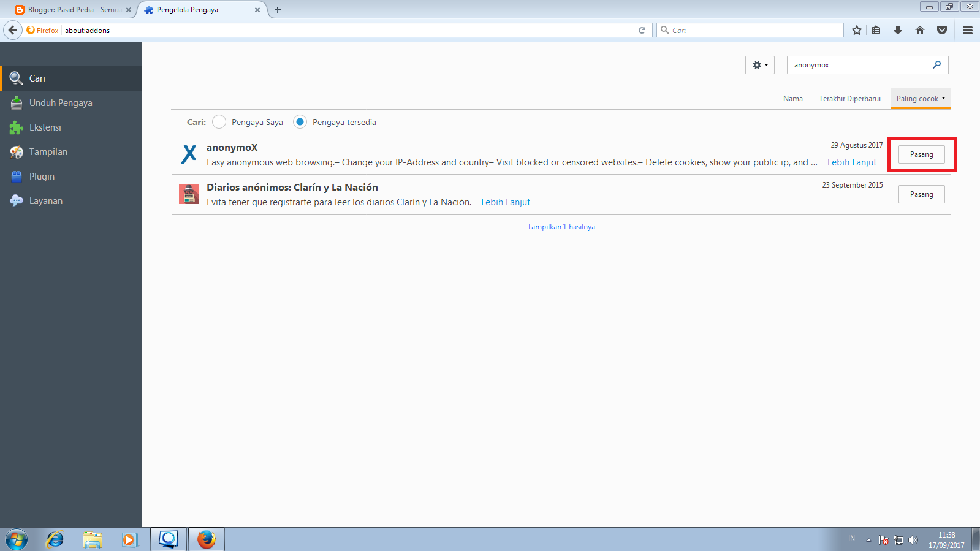This screenshot has height=551, width=980.
Task: Open the clock showing 11:38
Action: click(x=946, y=540)
